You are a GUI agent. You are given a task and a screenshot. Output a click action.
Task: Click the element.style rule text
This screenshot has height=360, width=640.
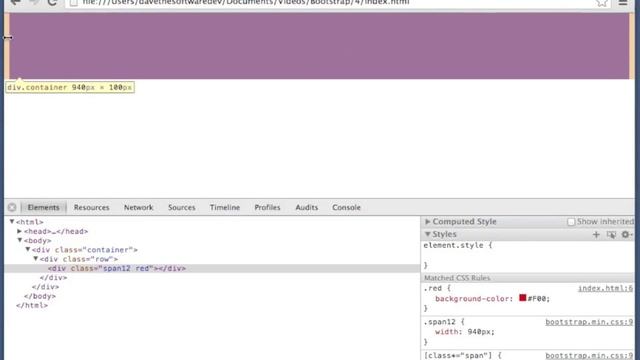pyautogui.click(x=458, y=245)
